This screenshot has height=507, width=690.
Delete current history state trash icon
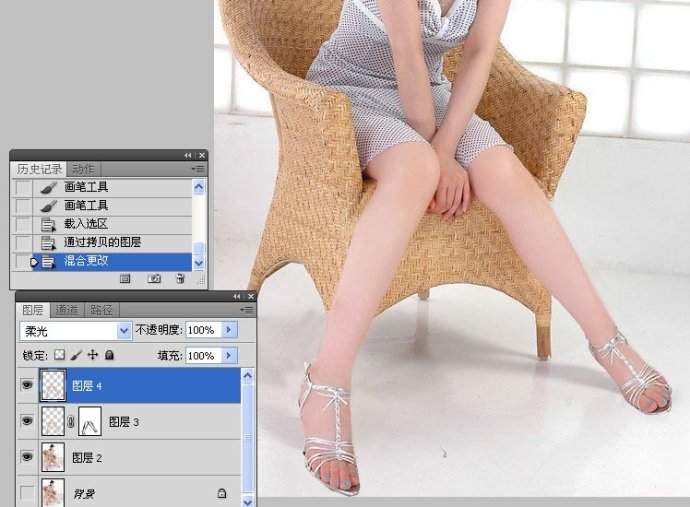pyautogui.click(x=180, y=279)
